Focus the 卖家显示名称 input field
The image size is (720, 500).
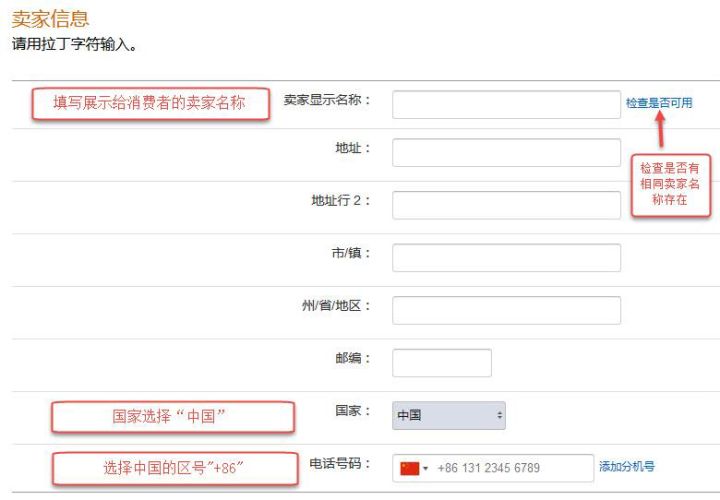point(506,105)
